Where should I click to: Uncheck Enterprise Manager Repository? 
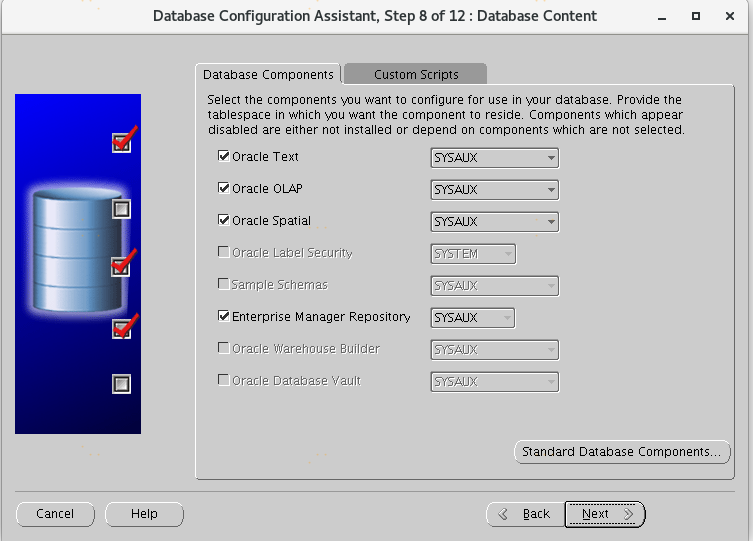click(x=224, y=317)
